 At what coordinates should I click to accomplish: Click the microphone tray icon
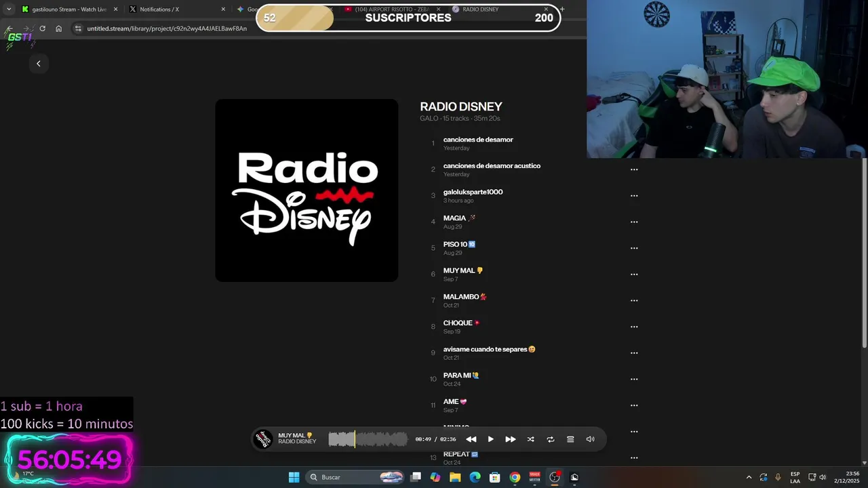pyautogui.click(x=778, y=477)
